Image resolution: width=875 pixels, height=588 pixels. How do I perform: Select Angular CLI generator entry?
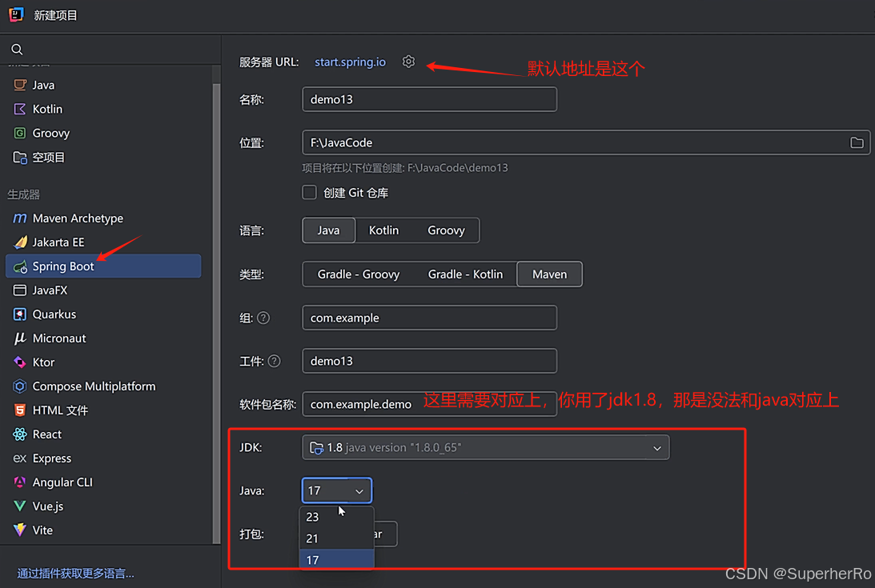(103, 482)
